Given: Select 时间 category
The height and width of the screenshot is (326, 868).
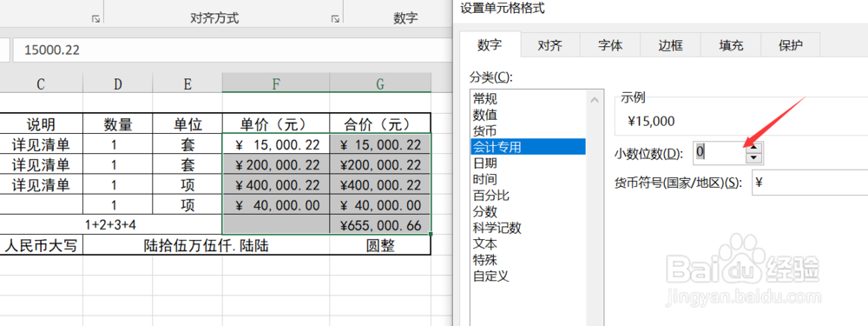Looking at the screenshot, I should tap(528, 179).
